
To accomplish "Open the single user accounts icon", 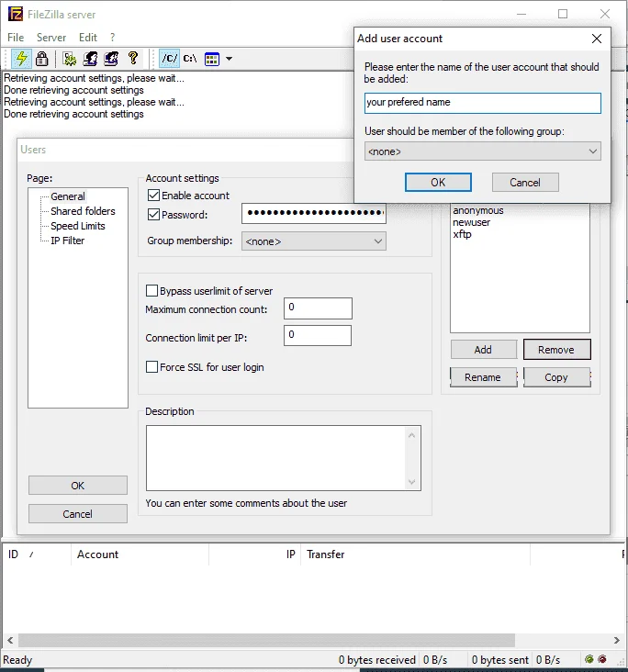I will 91,58.
